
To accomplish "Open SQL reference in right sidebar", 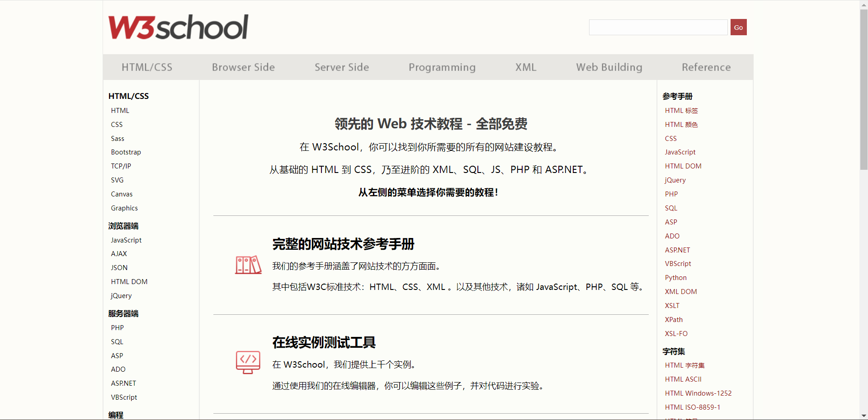I will tap(671, 208).
